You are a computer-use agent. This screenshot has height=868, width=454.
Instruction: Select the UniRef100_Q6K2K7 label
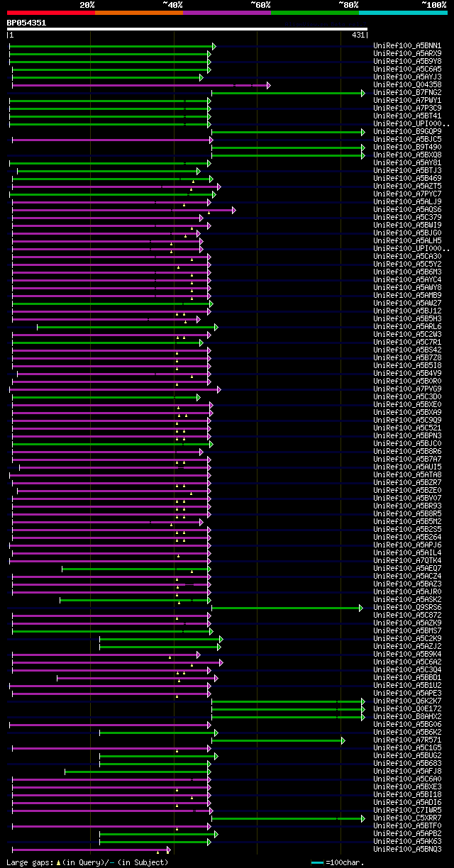407,701
